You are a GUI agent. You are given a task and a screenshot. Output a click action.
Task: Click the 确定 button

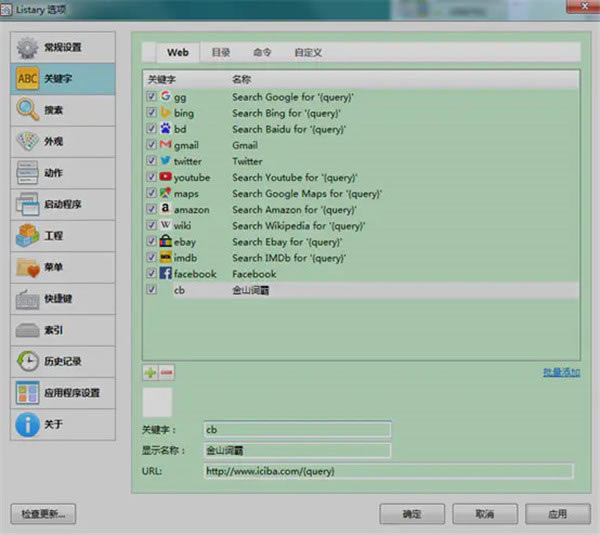tap(412, 514)
